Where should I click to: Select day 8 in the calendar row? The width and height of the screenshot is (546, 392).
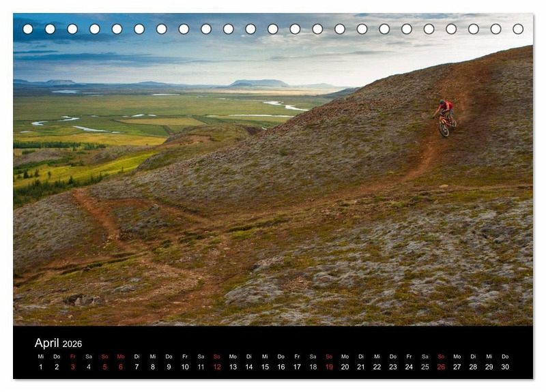coord(153,367)
